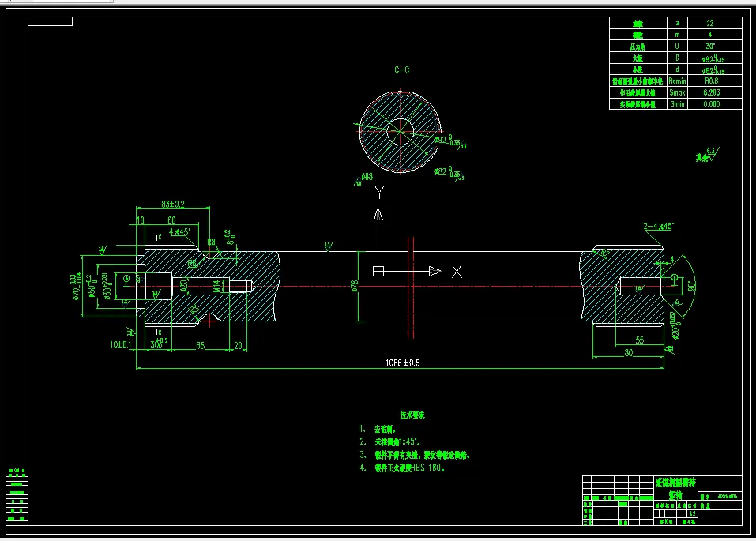Select the UCS origin square marker
Viewport: 756px width, 541px height.
tap(378, 272)
